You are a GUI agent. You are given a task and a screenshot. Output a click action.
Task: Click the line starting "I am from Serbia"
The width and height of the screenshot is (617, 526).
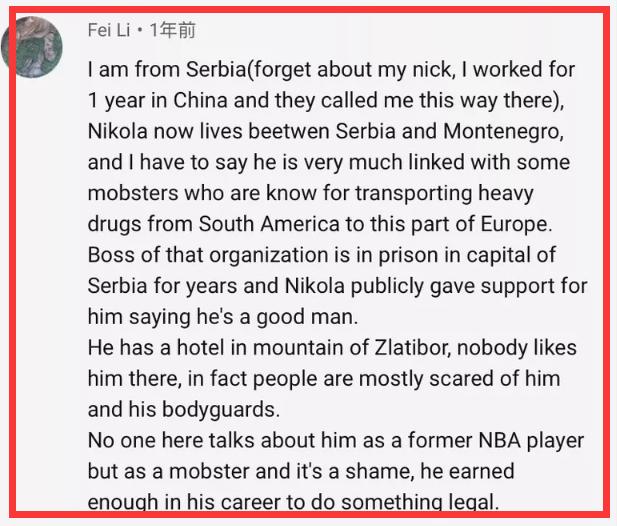(330, 72)
